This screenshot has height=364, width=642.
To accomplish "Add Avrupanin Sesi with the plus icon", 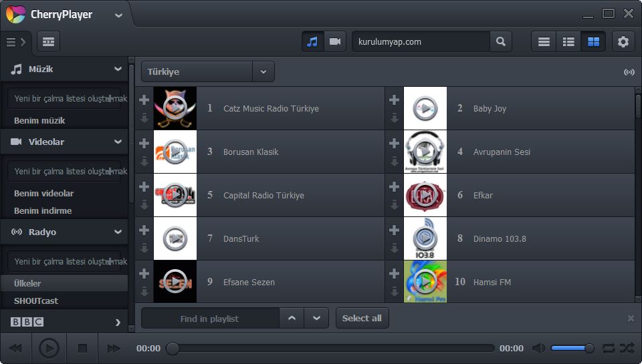I will (x=394, y=143).
